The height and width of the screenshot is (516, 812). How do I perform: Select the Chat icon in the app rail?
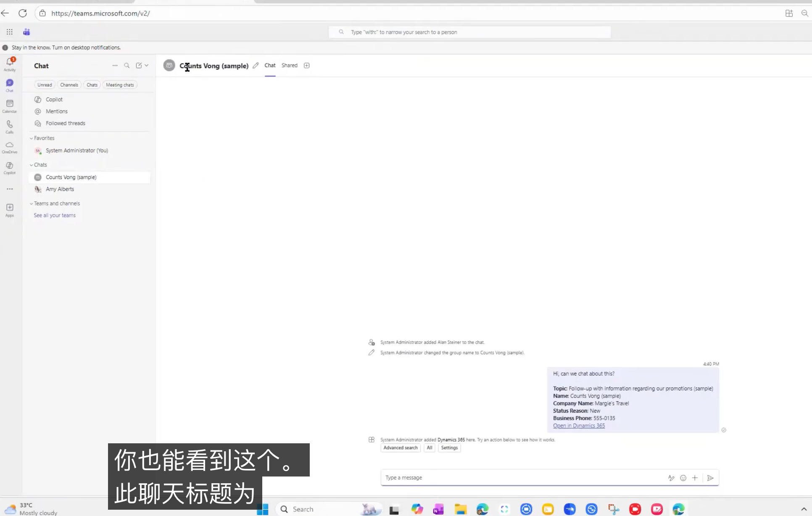(10, 85)
